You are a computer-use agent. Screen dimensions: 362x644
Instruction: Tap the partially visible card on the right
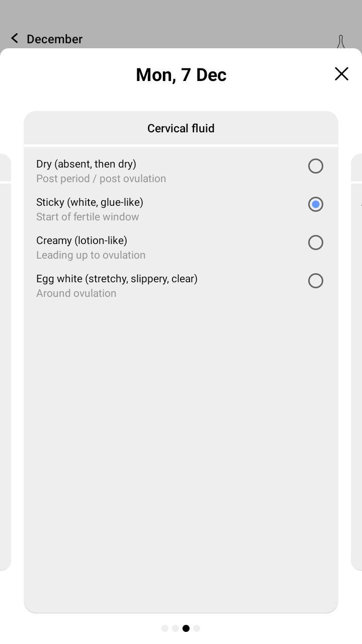357,352
